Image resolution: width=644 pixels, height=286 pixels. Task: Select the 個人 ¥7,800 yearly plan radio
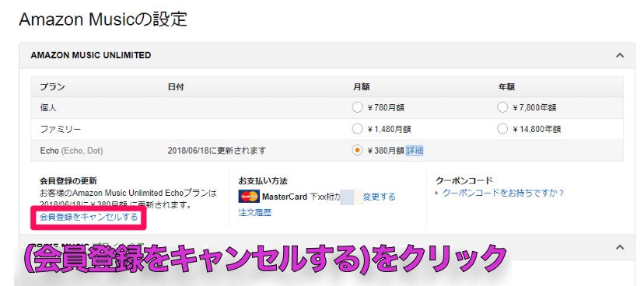(502, 108)
